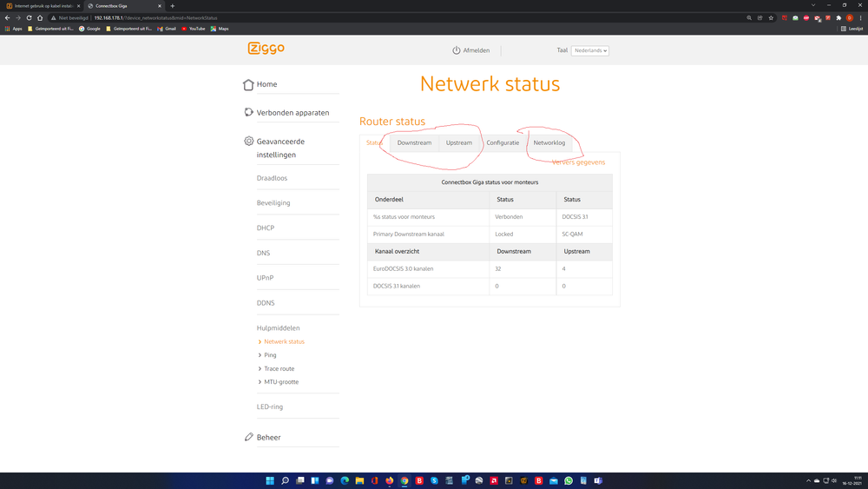Bookmark this page with the star icon
The width and height of the screenshot is (868, 489).
(x=771, y=17)
